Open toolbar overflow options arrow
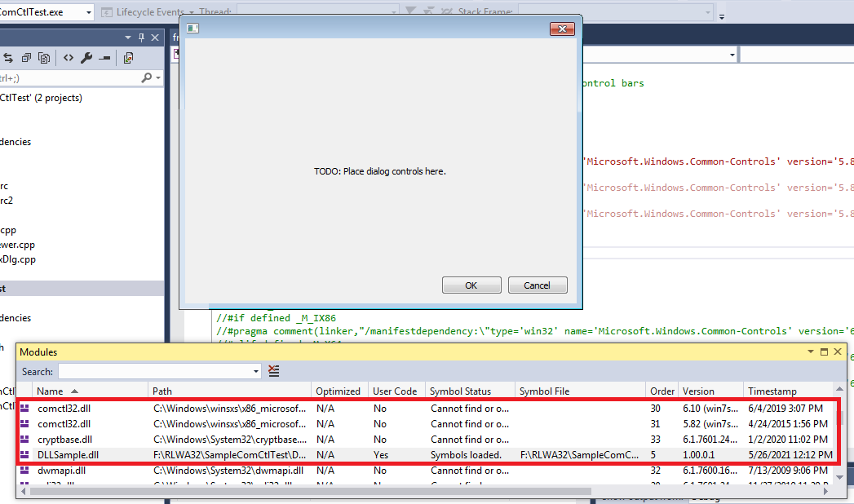The width and height of the screenshot is (854, 504). pyautogui.click(x=722, y=16)
